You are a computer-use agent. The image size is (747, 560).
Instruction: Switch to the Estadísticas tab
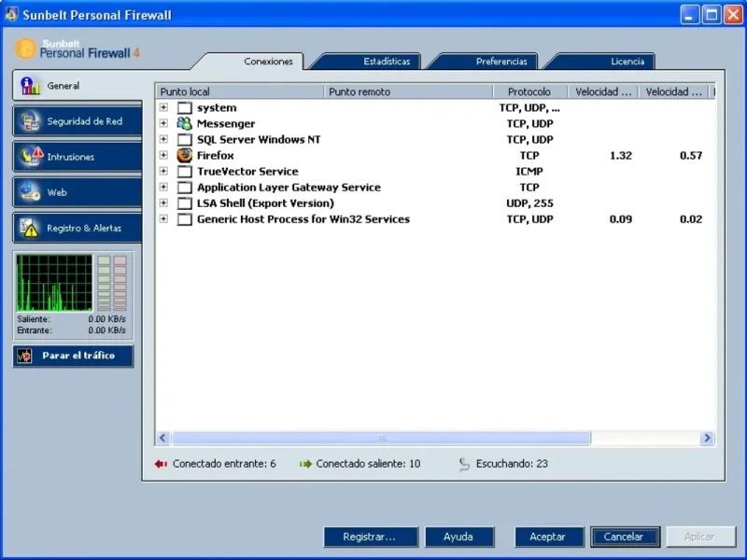(x=387, y=62)
